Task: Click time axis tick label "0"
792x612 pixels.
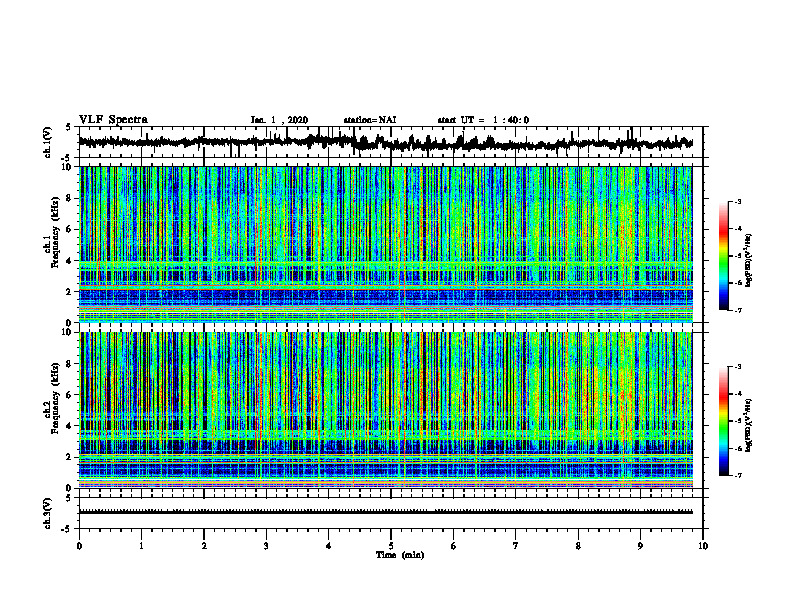Action: coord(79,546)
